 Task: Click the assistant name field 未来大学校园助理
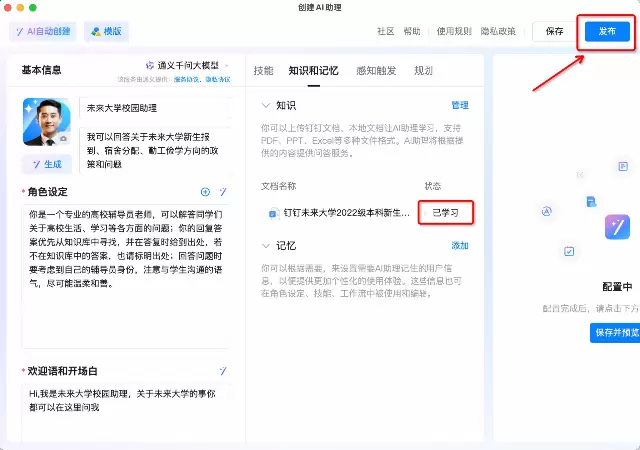coord(155,108)
